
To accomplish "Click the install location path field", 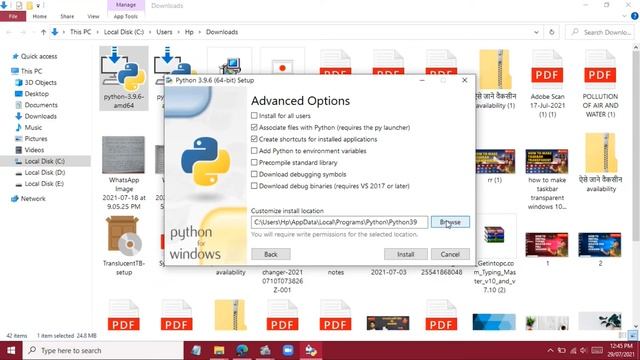I will pos(340,222).
